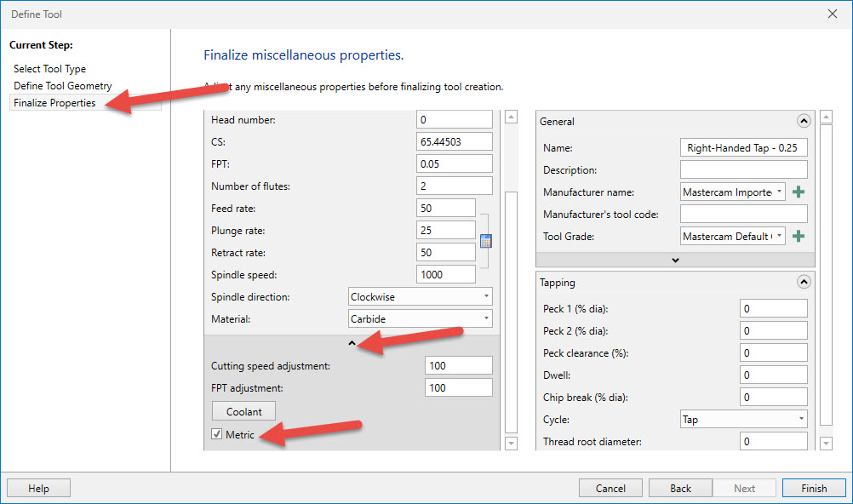This screenshot has height=504, width=853.
Task: Click Cutting speed adjustment field
Action: click(x=458, y=365)
